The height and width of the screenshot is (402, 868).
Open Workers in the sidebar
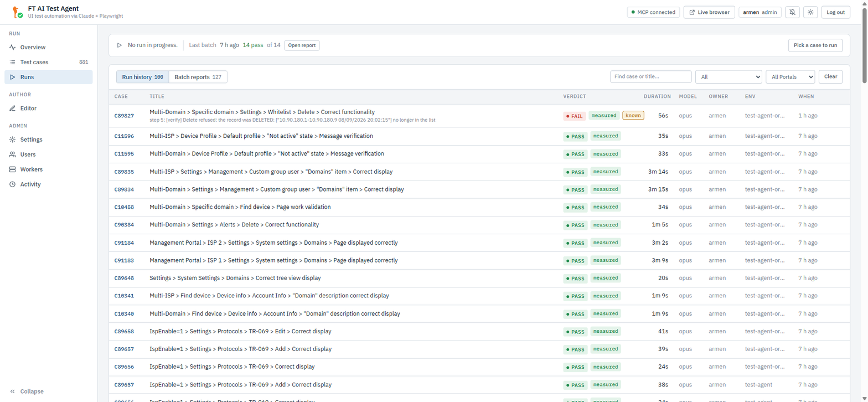pyautogui.click(x=49, y=169)
